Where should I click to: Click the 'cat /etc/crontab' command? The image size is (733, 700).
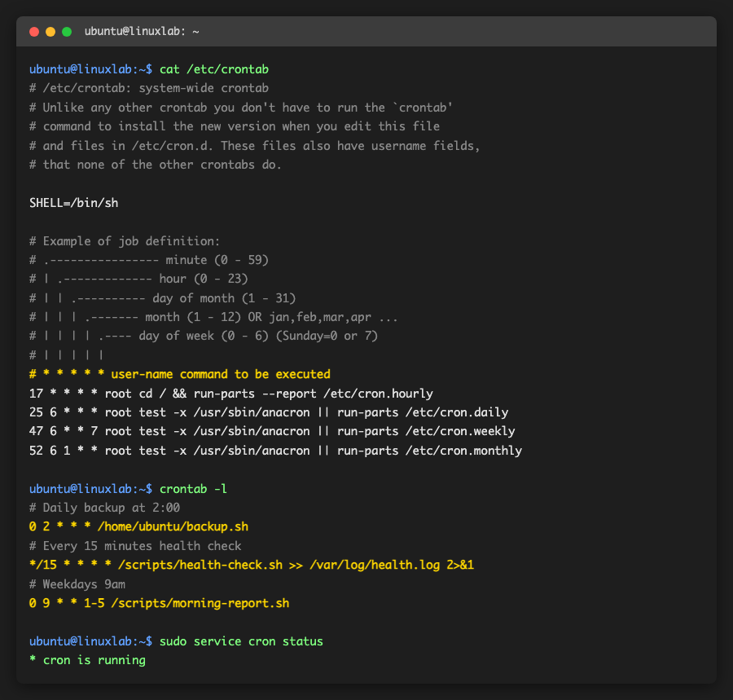coord(214,69)
